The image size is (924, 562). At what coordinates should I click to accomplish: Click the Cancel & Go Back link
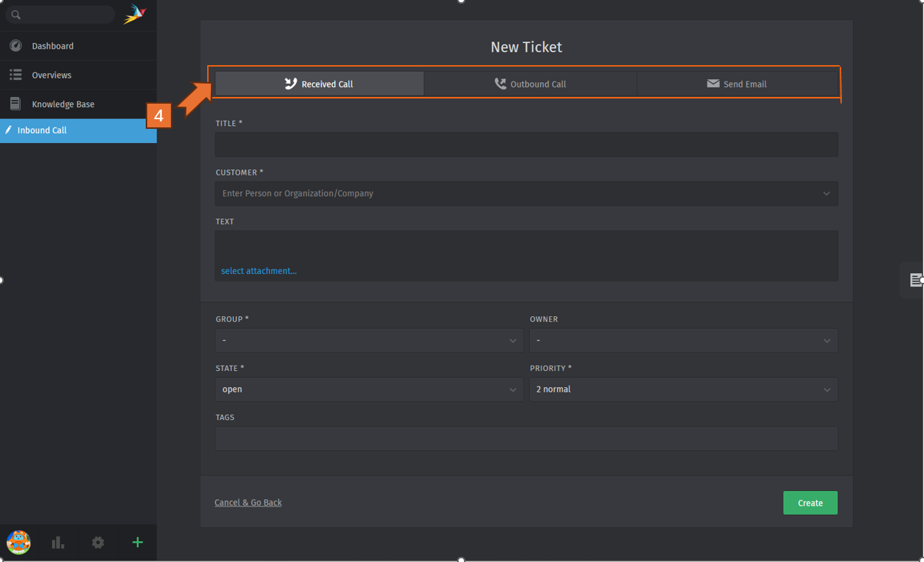[x=248, y=503]
